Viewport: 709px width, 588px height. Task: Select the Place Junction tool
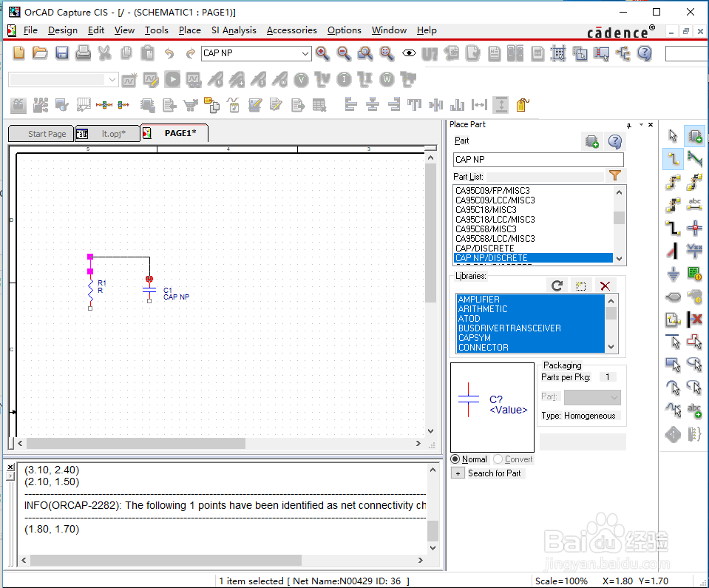click(694, 228)
